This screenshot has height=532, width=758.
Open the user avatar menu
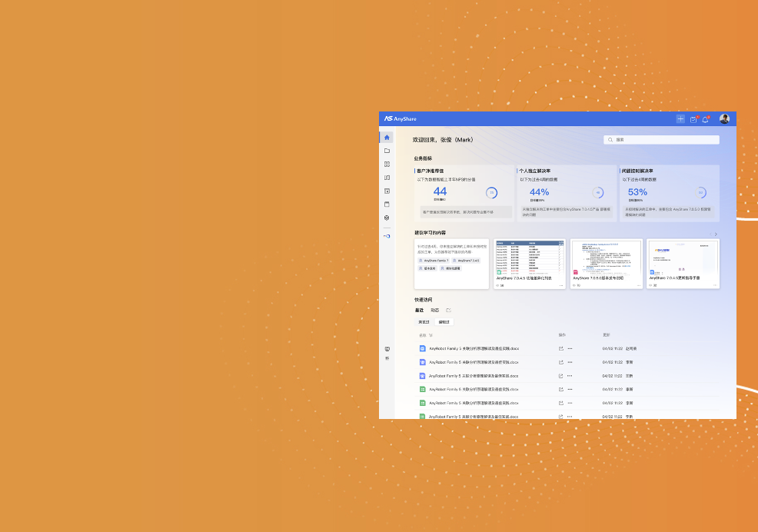click(x=724, y=118)
